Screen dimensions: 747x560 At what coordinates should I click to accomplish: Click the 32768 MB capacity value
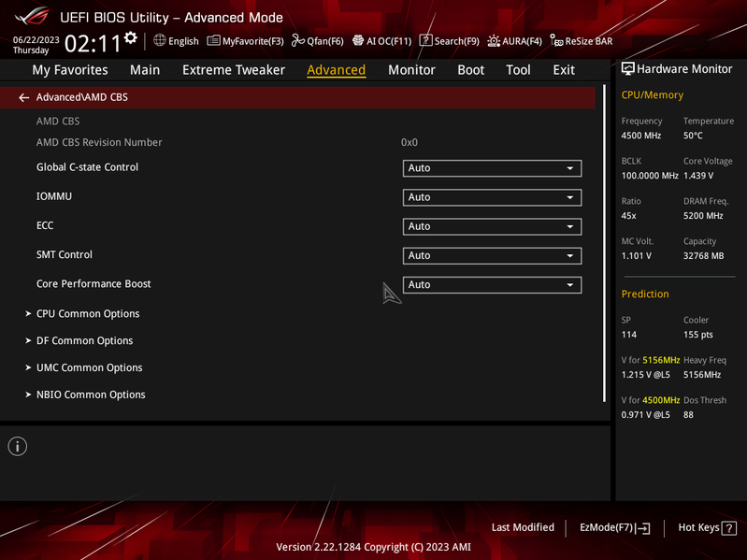[x=703, y=256]
